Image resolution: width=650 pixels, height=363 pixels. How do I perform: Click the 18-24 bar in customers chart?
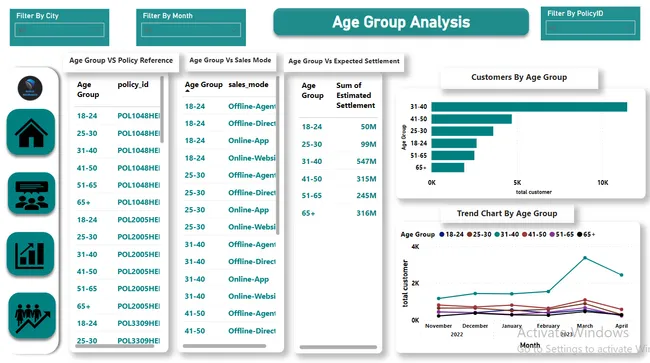coord(454,143)
